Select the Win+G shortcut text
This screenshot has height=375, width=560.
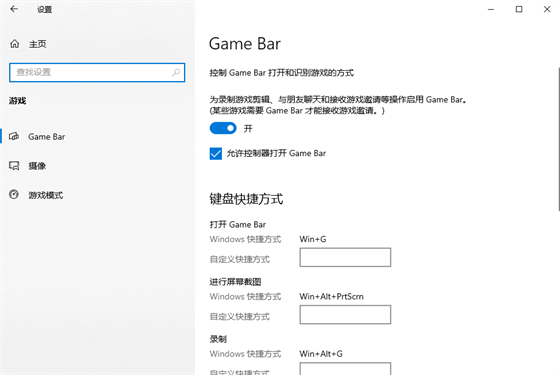[x=313, y=239]
